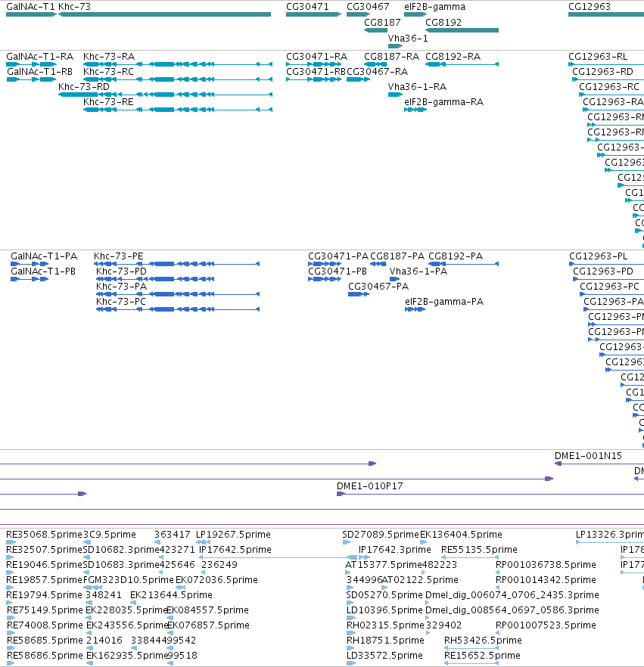The height and width of the screenshot is (667, 644).
Task: Open EST label EK136404.5prime
Action: 461,535
